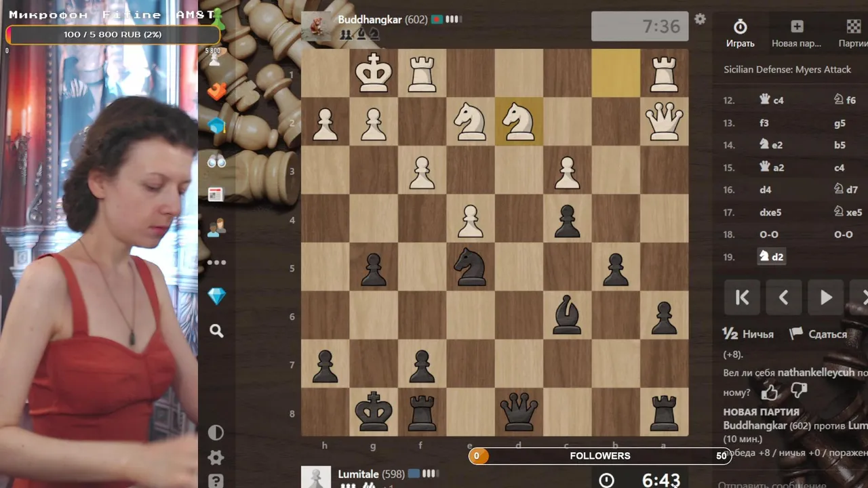The width and height of the screenshot is (868, 488).
Task: Open the Social friends icon
Action: (x=216, y=228)
